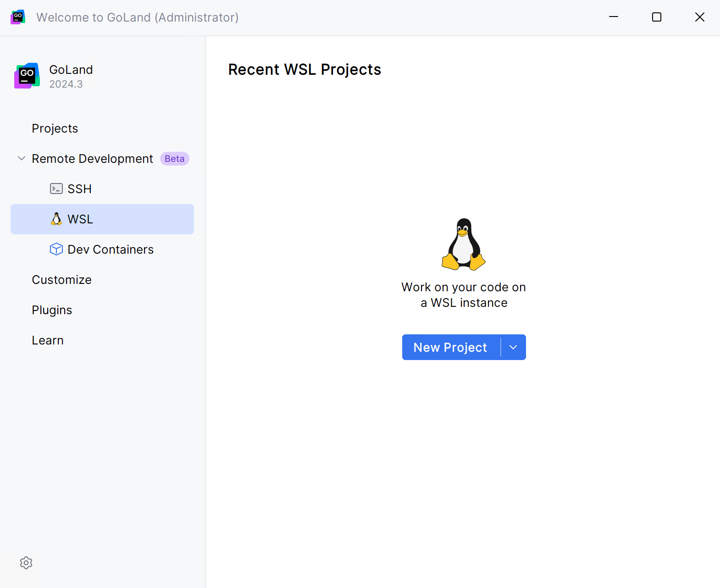Maximize the GoLand welcome window
Viewport: 720px width, 588px height.
point(657,17)
